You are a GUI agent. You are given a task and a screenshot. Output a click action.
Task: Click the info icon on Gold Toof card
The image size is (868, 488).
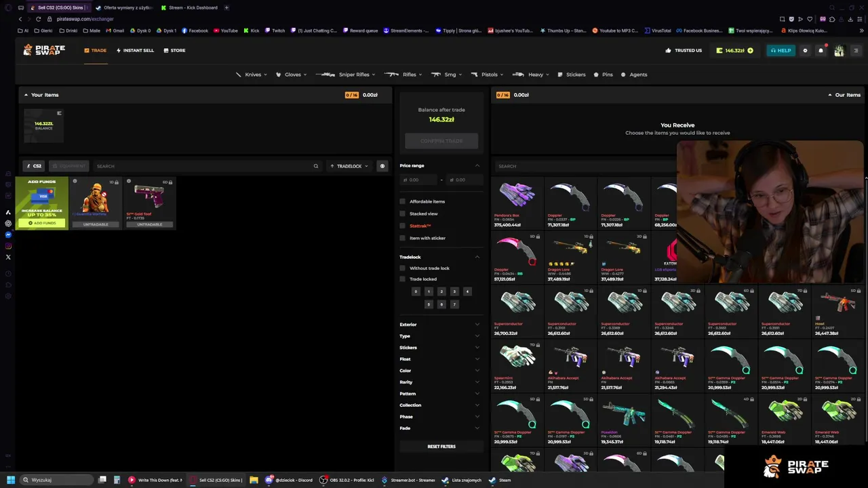pos(129,181)
